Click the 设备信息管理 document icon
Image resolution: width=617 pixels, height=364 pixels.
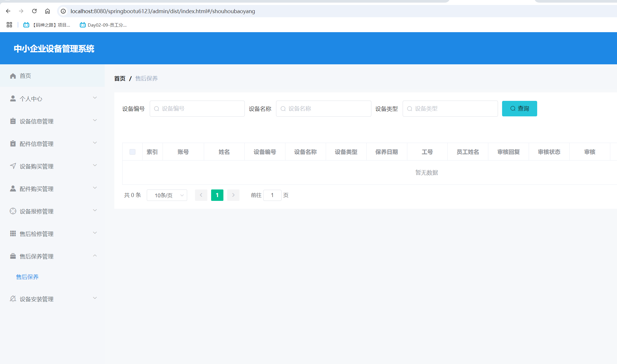[x=13, y=121]
